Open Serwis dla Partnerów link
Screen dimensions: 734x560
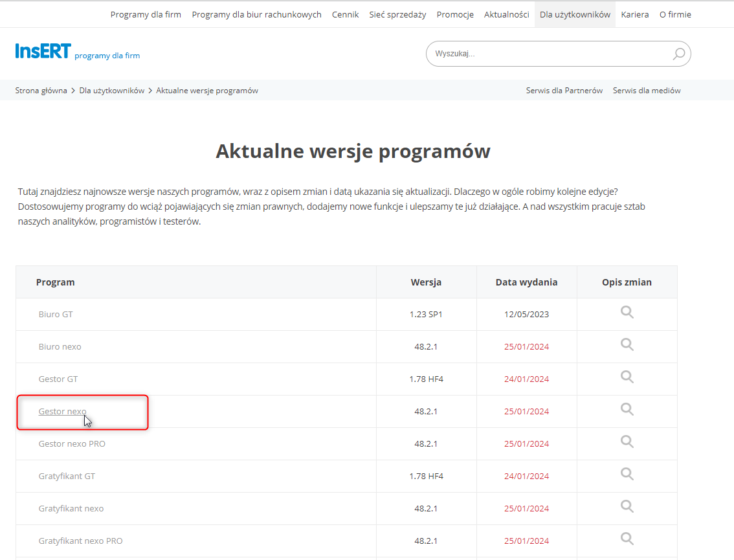coord(564,91)
